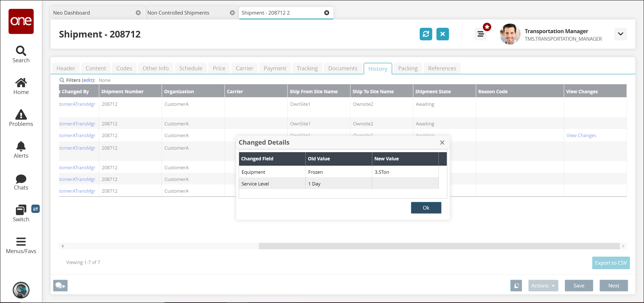This screenshot has width=644, height=303.
Task: Open the Non Controlled Shipments tab
Action: point(178,13)
